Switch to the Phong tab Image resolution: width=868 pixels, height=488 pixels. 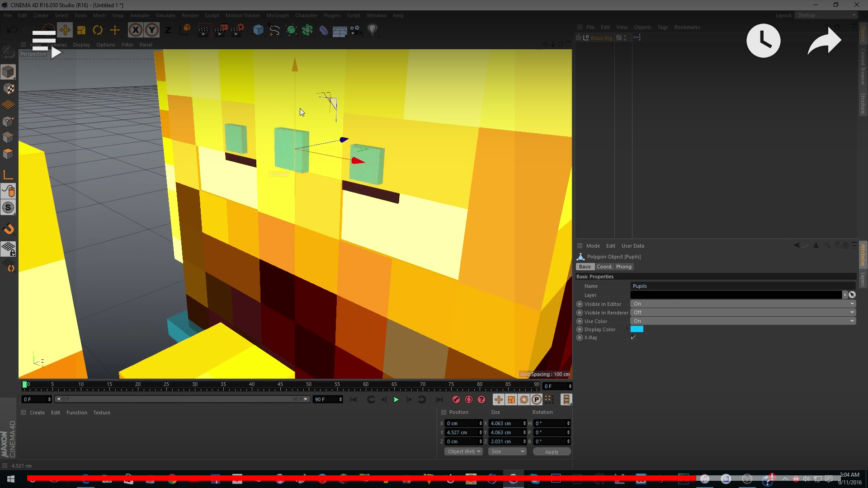coord(623,267)
